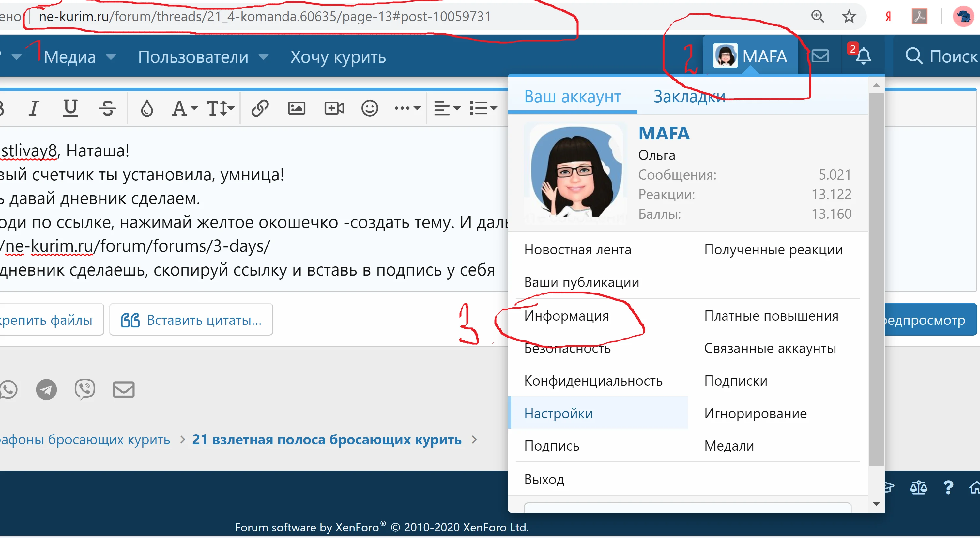Insert media into the post
Screen dimensions: 980x538
[x=334, y=108]
